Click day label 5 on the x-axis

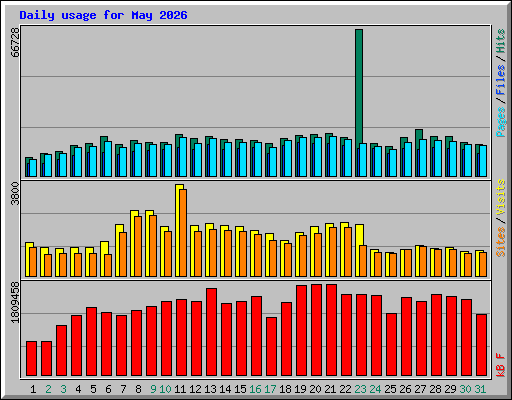pyautogui.click(x=93, y=389)
